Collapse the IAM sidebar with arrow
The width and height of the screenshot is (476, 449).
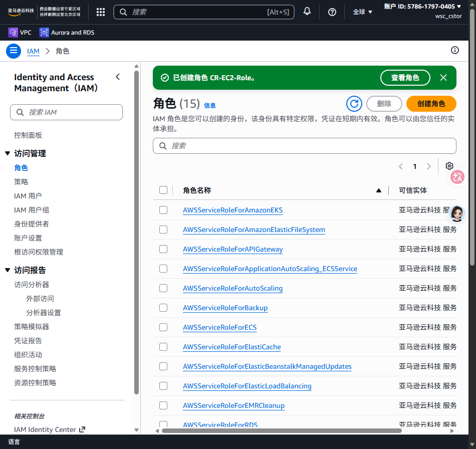(x=118, y=77)
